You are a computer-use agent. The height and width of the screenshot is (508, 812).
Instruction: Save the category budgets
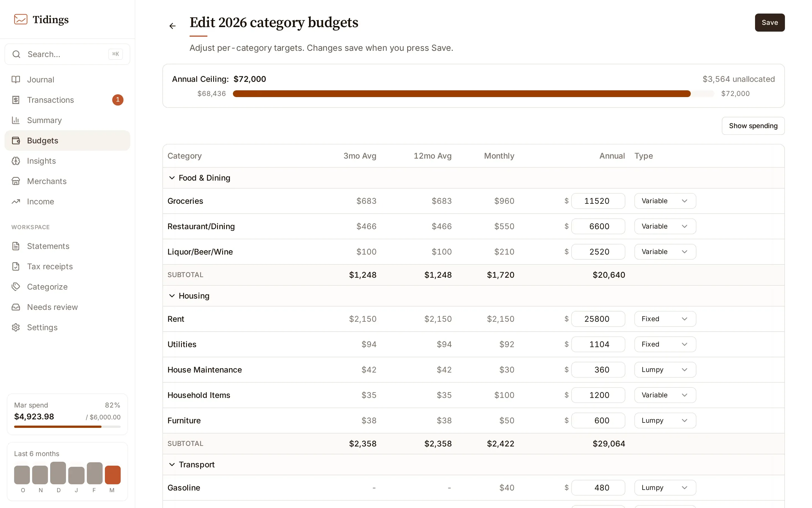(x=769, y=23)
